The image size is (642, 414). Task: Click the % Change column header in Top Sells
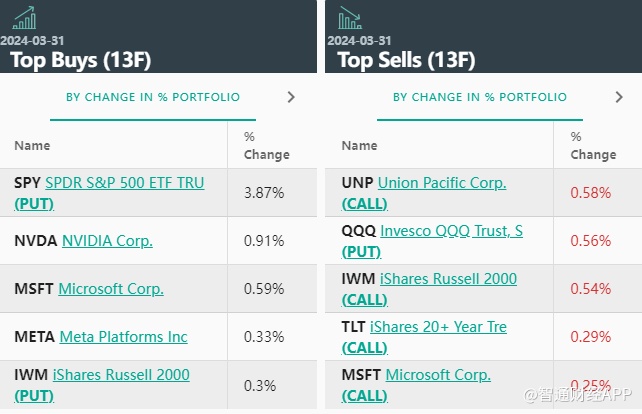592,146
